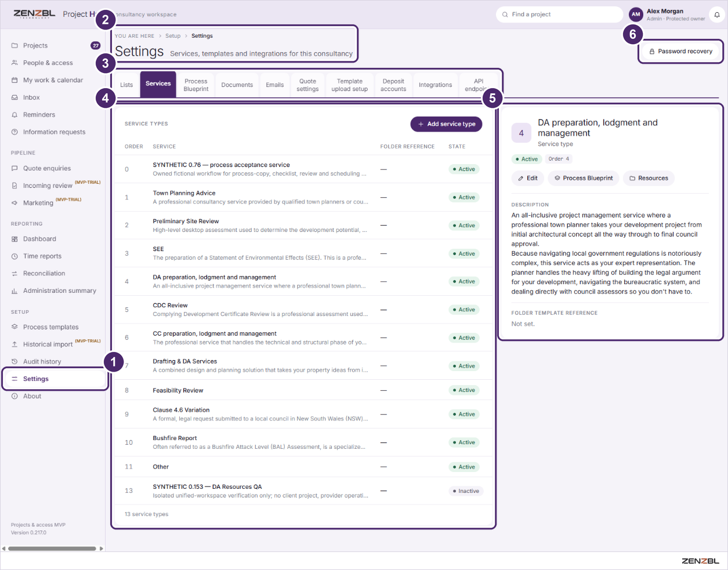Click the Dashboard grid icon

point(15,239)
